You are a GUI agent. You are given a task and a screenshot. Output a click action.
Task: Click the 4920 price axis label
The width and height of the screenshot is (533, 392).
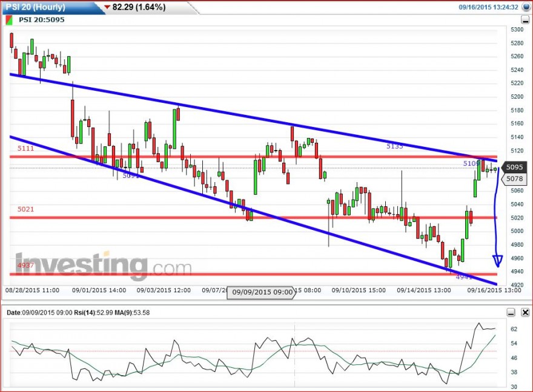[x=517, y=285]
